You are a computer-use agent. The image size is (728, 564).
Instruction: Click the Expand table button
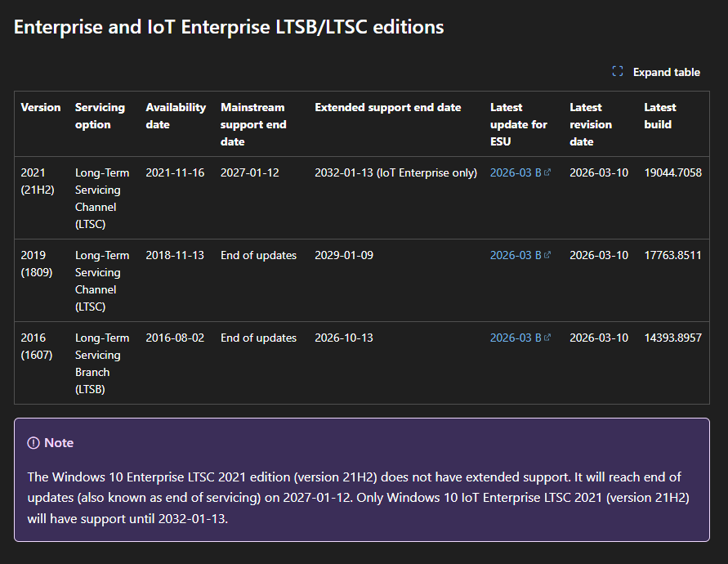coord(656,72)
